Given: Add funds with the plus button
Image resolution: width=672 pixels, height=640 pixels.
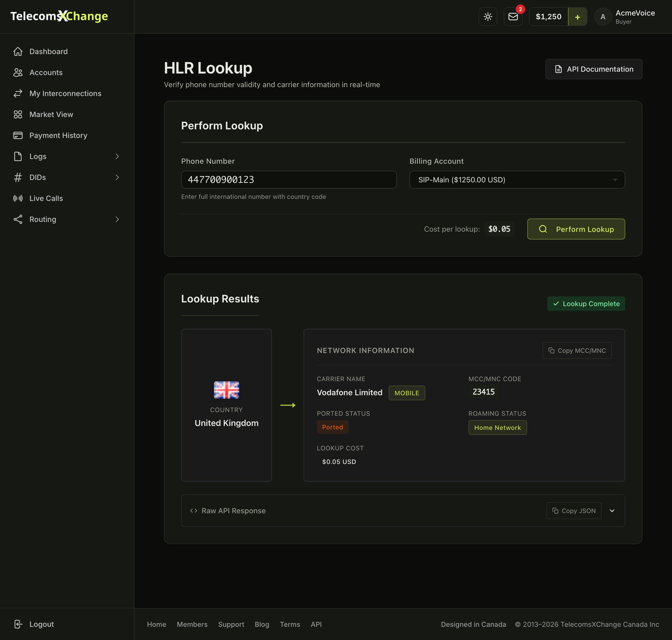Looking at the screenshot, I should tap(577, 17).
